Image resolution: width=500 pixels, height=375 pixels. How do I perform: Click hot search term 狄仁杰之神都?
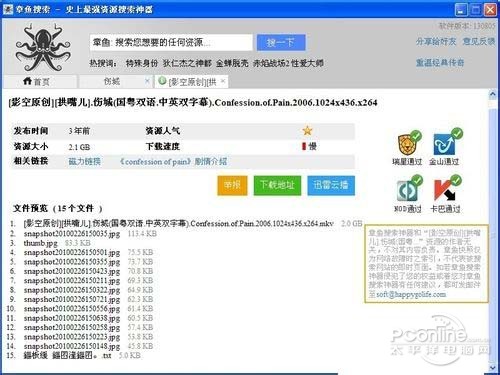[187, 63]
